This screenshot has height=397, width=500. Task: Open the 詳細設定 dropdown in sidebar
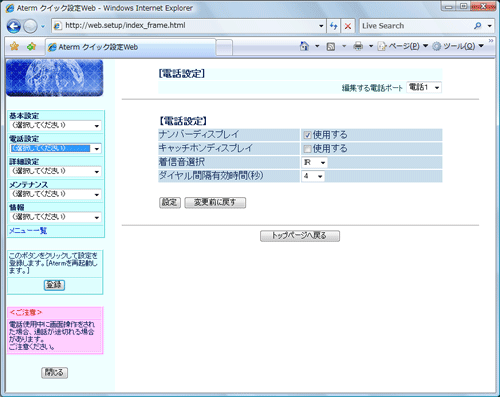pyautogui.click(x=55, y=171)
